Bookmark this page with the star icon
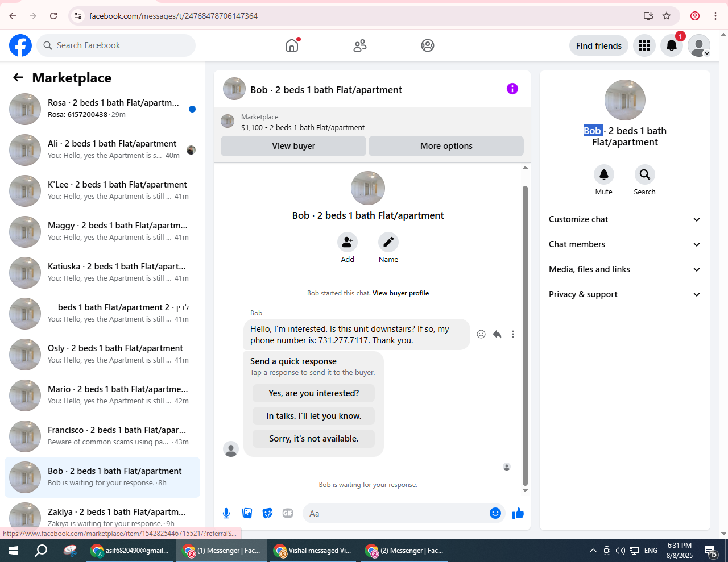Image resolution: width=728 pixels, height=562 pixels. [x=667, y=16]
